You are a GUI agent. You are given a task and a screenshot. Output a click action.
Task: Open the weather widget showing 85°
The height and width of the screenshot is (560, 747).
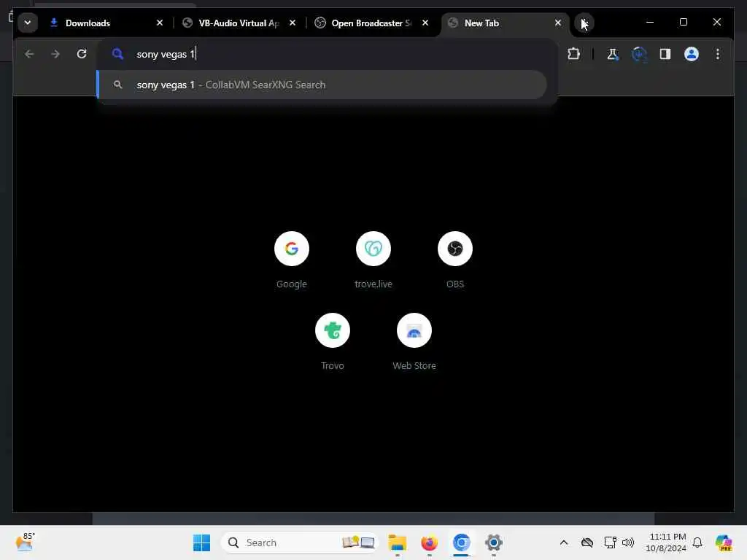(x=24, y=542)
